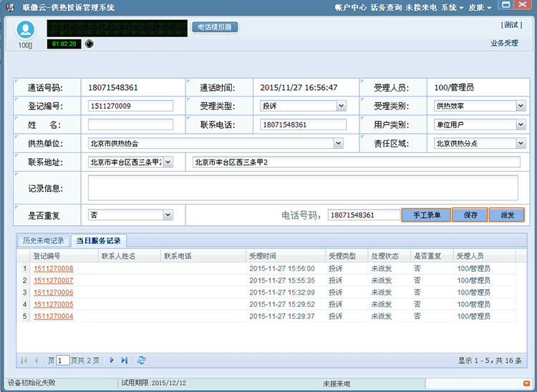Click the 保存 button
Viewport: 537px width, 392px height.
point(470,215)
